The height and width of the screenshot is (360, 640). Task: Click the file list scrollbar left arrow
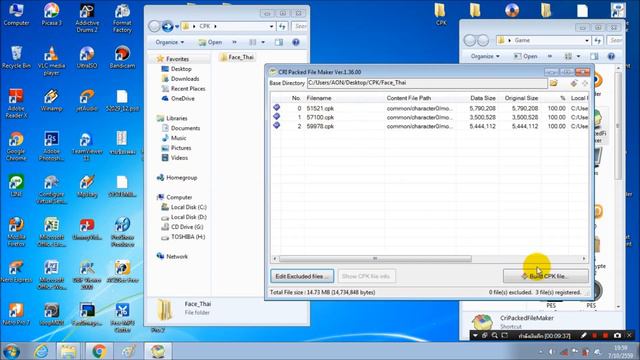click(275, 258)
